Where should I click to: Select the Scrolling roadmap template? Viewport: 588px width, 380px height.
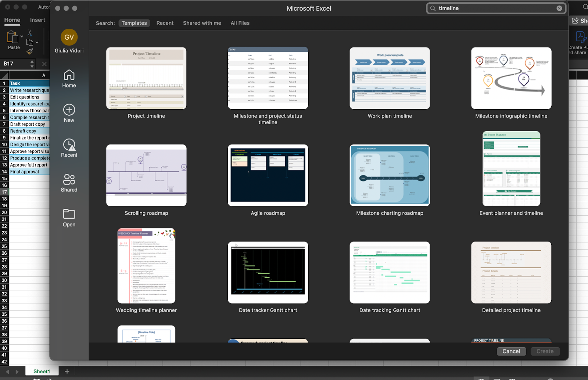coord(146,175)
